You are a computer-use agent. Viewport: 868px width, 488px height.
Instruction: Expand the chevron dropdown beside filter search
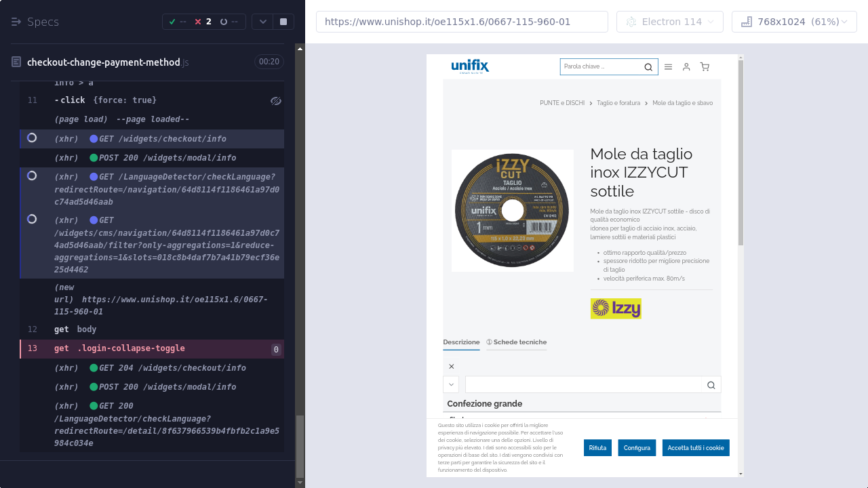coord(451,385)
